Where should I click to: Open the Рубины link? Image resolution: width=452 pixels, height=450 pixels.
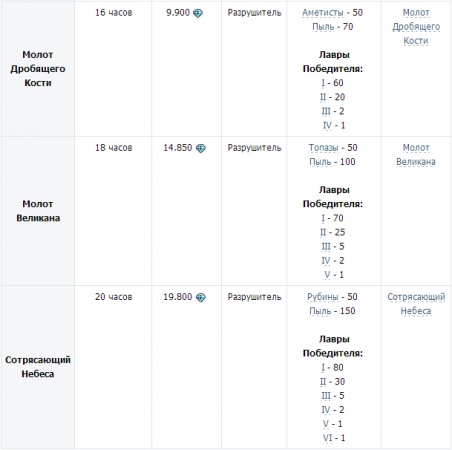coord(323,297)
